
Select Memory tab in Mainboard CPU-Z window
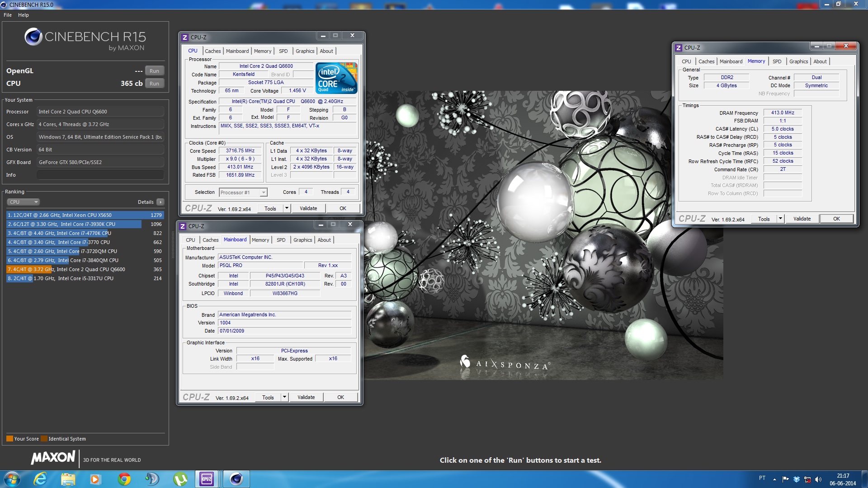[x=260, y=240]
